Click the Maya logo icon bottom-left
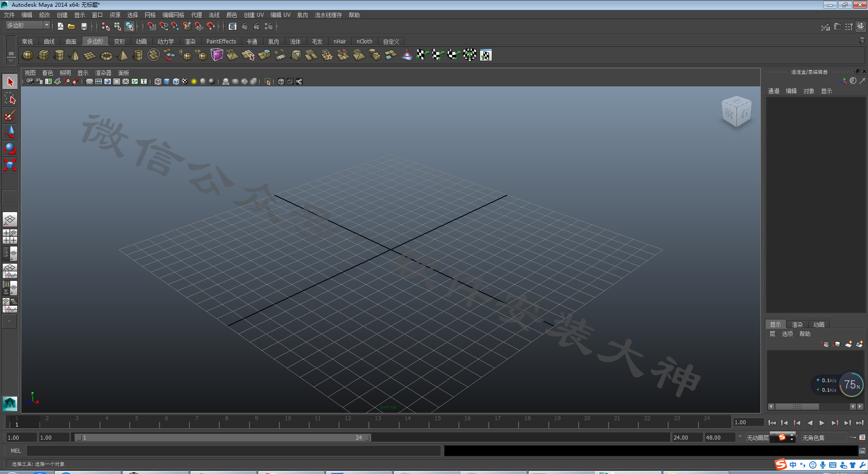This screenshot has width=868, height=474. coord(10,403)
